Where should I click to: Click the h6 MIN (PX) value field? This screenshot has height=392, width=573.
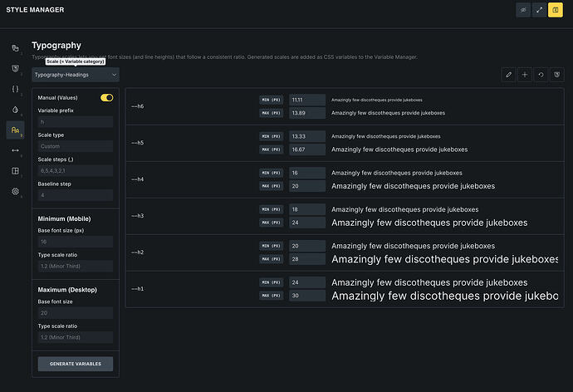(306, 99)
